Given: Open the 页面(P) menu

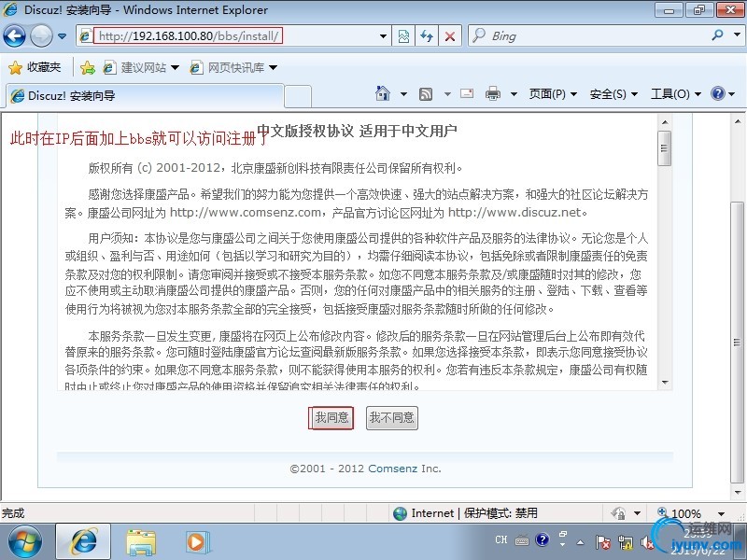Looking at the screenshot, I should tap(553, 94).
